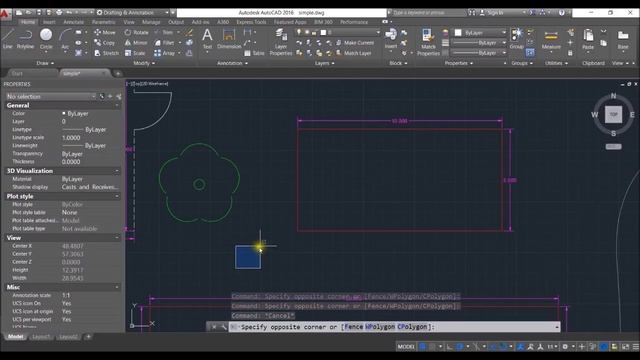Image resolution: width=640 pixels, height=360 pixels.
Task: Choose the CPolygon option in command line
Action: (x=412, y=327)
